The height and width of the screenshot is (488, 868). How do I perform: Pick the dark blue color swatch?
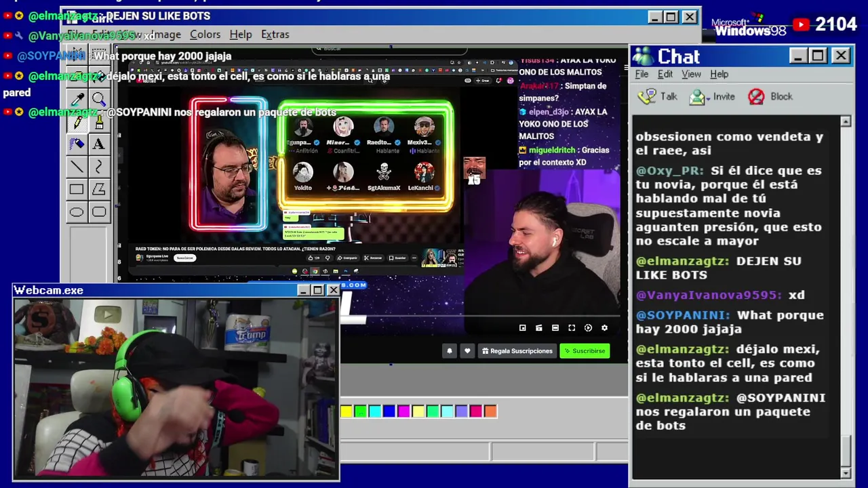pos(389,411)
